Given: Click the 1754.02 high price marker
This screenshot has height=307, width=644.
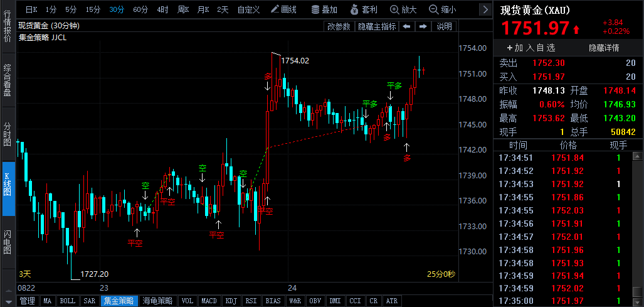Looking at the screenshot, I should tap(294, 61).
